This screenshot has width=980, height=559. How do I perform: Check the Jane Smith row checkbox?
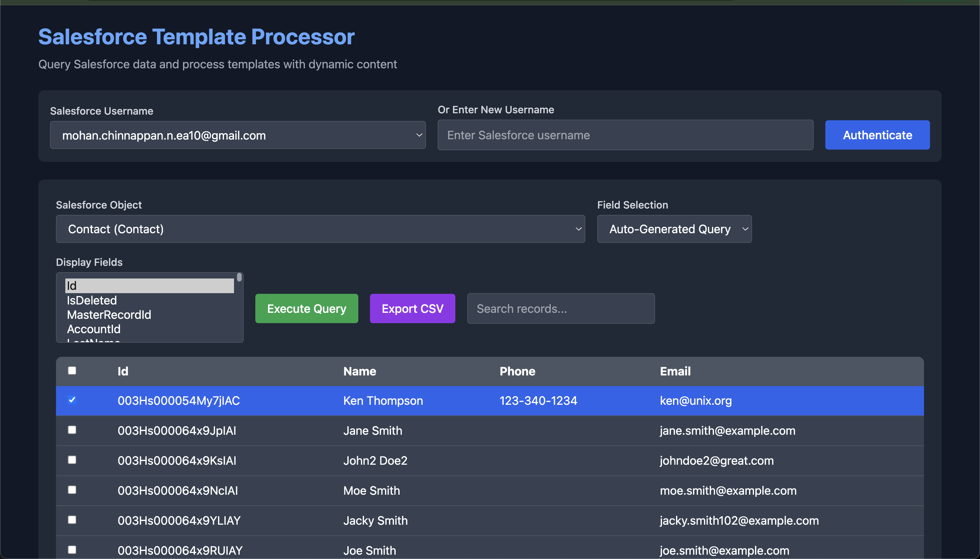click(x=72, y=430)
